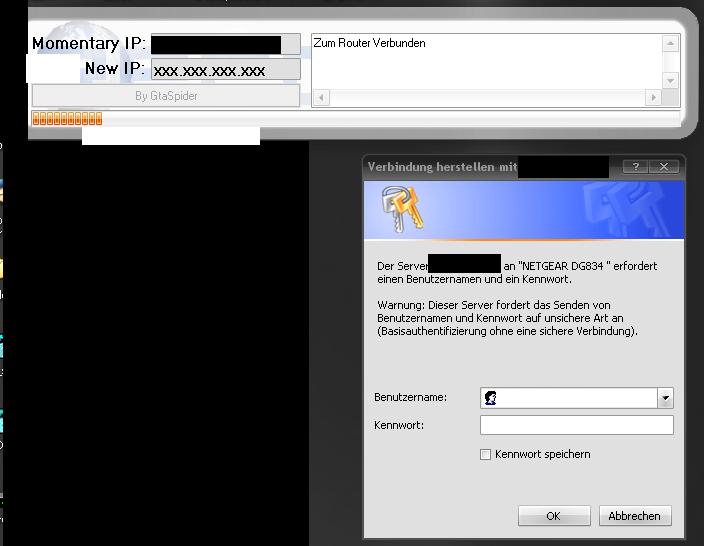Select the Momentary IP field
The image size is (704, 546).
(225, 44)
